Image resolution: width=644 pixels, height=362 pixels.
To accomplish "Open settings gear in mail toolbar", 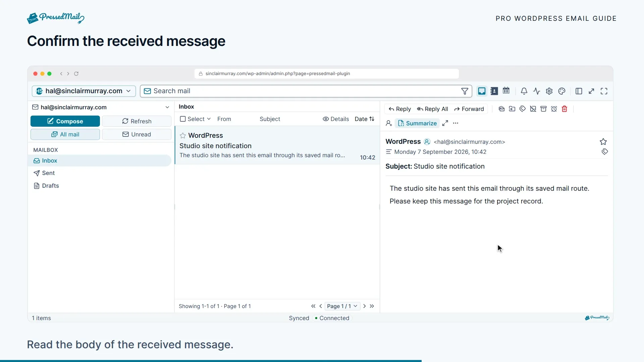I will (x=549, y=91).
